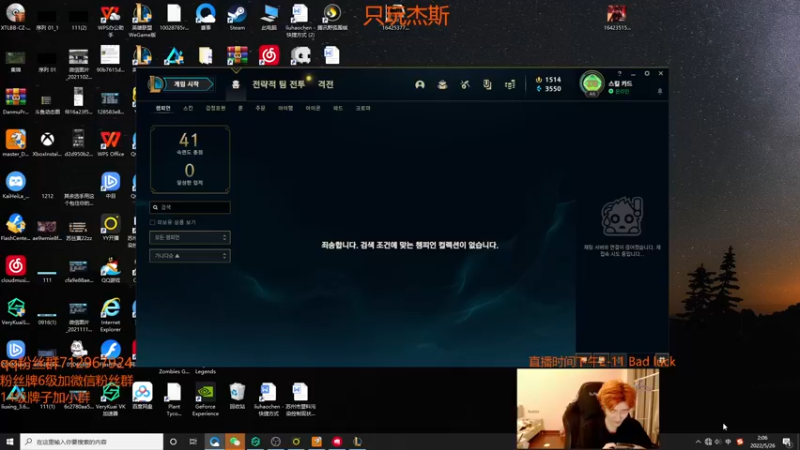Open the FlashCenter desktop icon
This screenshot has height=450, width=800.
[16, 228]
